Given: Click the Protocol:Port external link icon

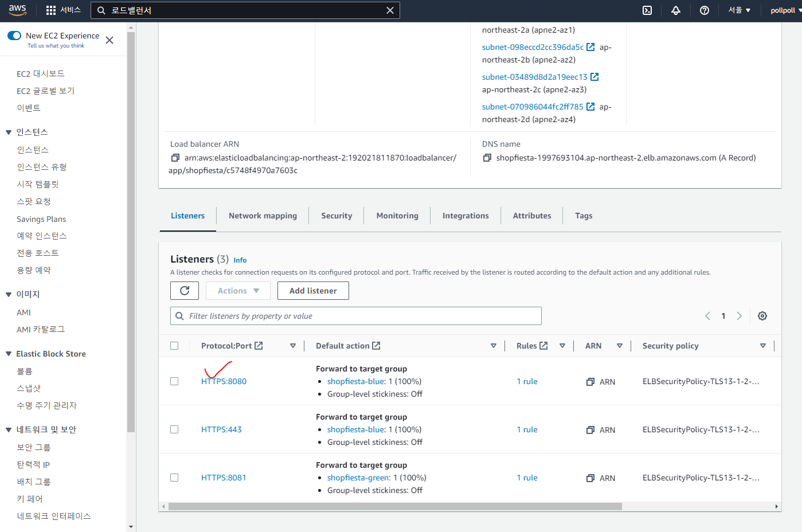Looking at the screenshot, I should [x=259, y=346].
